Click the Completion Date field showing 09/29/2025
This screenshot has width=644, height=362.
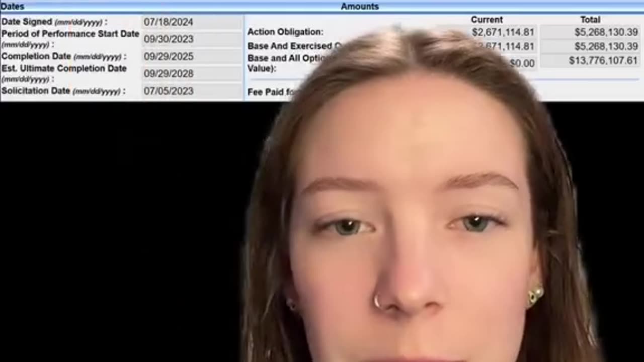[x=192, y=56]
